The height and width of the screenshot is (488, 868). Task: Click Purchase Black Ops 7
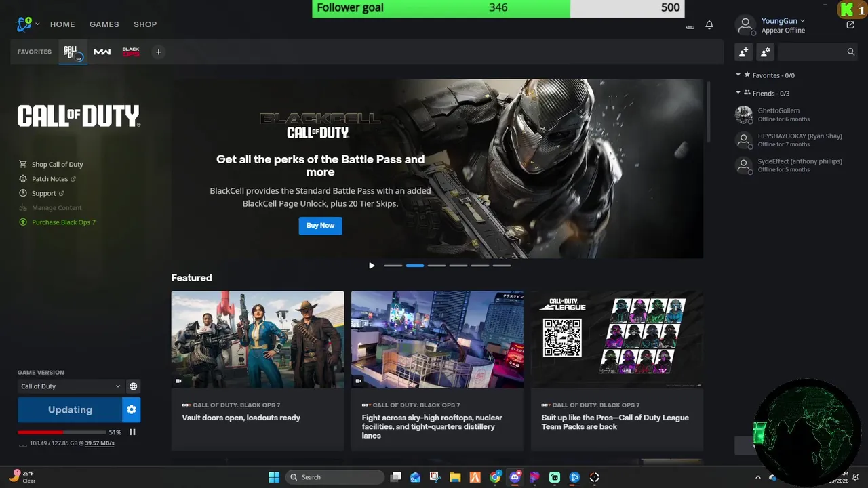click(58, 222)
